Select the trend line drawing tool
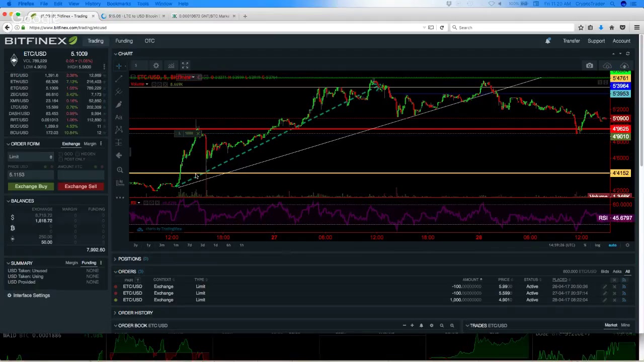The image size is (644, 362). click(x=119, y=79)
